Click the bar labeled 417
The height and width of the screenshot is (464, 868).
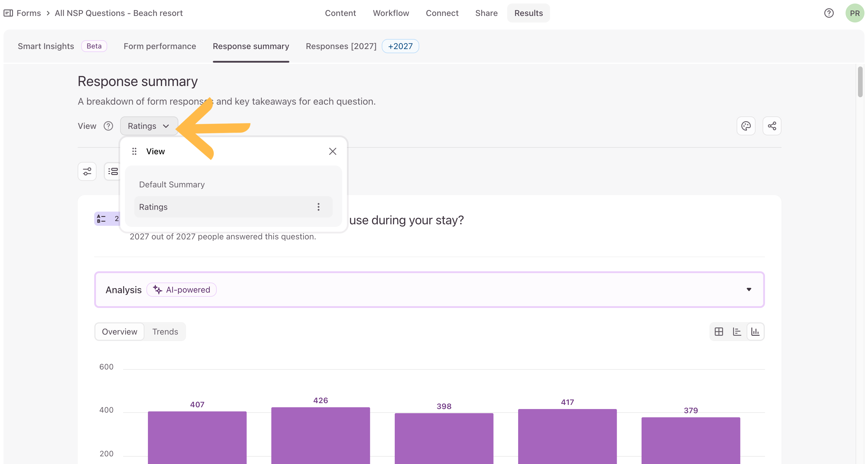(x=567, y=437)
